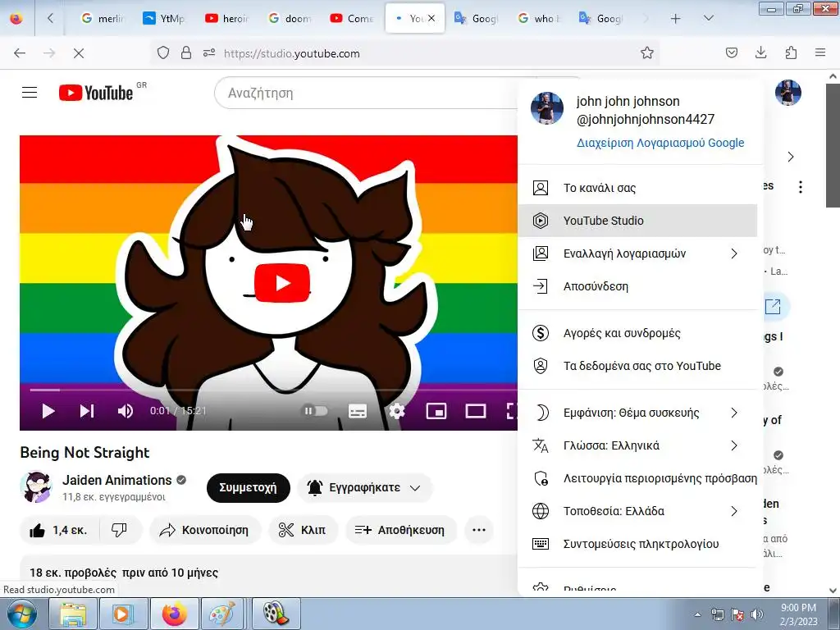
Task: Play the video with the red center button
Action: click(x=282, y=283)
